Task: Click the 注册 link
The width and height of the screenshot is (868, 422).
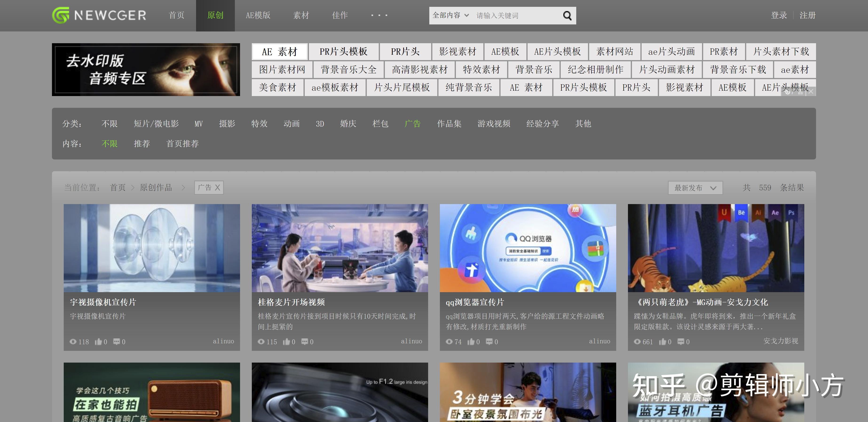Action: [x=808, y=15]
